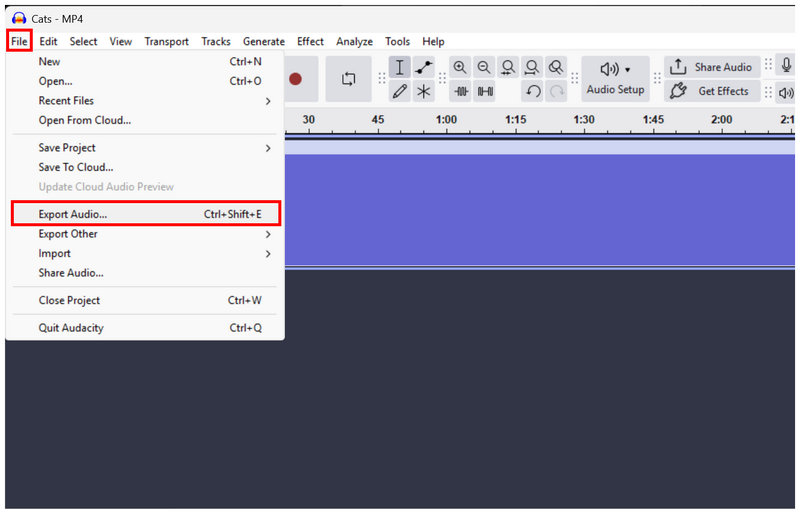Select the Envelope tool

pyautogui.click(x=423, y=67)
